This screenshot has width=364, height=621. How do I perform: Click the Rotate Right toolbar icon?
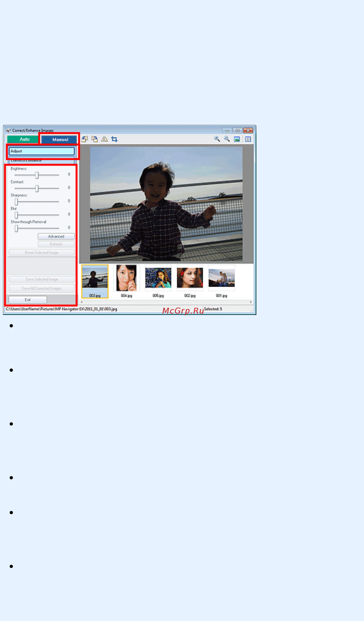94,139
